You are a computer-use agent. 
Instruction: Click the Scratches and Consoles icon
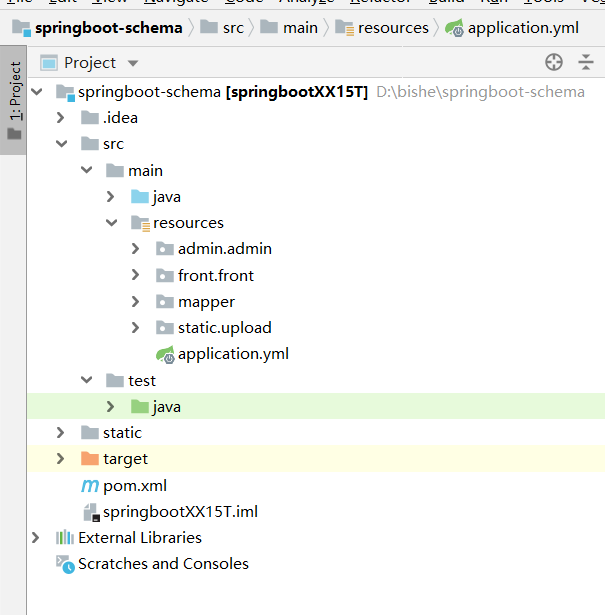[65, 564]
